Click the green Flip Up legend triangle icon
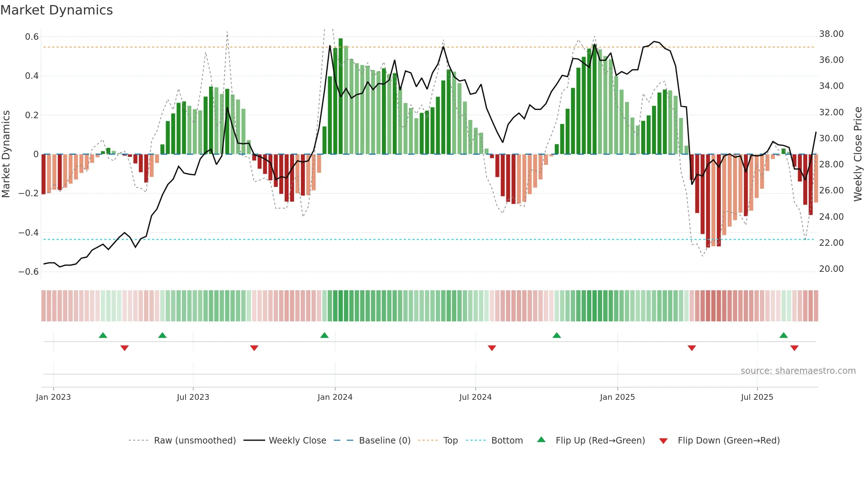Screen dimensions: 868x488 pyautogui.click(x=541, y=440)
